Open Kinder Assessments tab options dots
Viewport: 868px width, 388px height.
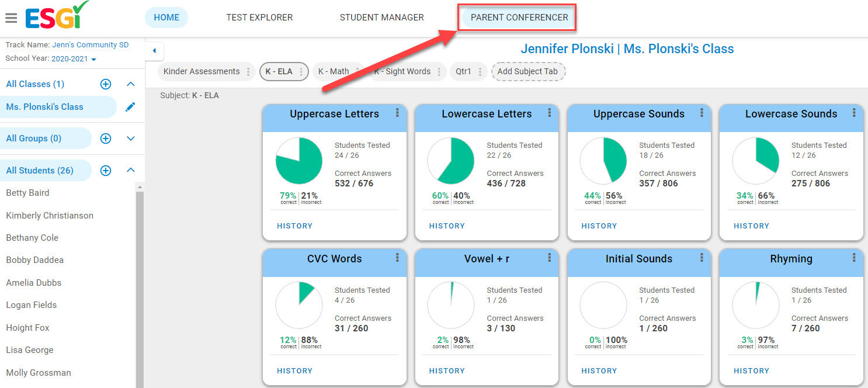[x=248, y=72]
